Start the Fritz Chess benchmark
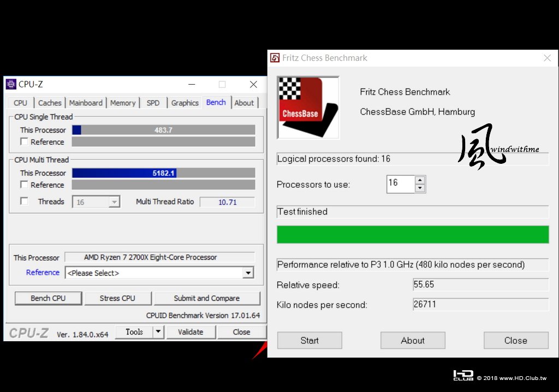 pyautogui.click(x=310, y=340)
